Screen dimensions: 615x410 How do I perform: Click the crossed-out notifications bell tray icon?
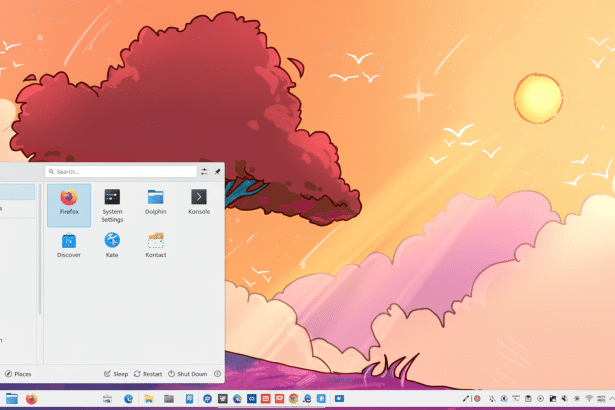point(492,399)
